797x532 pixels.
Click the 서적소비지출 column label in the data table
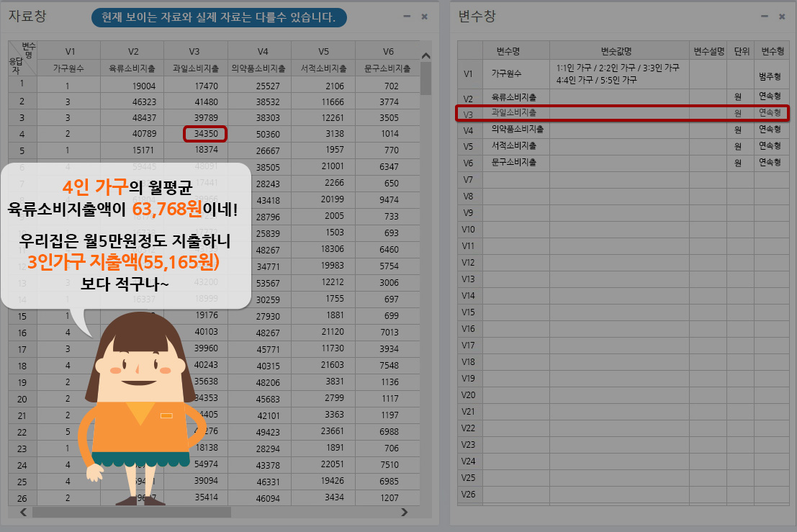click(323, 68)
